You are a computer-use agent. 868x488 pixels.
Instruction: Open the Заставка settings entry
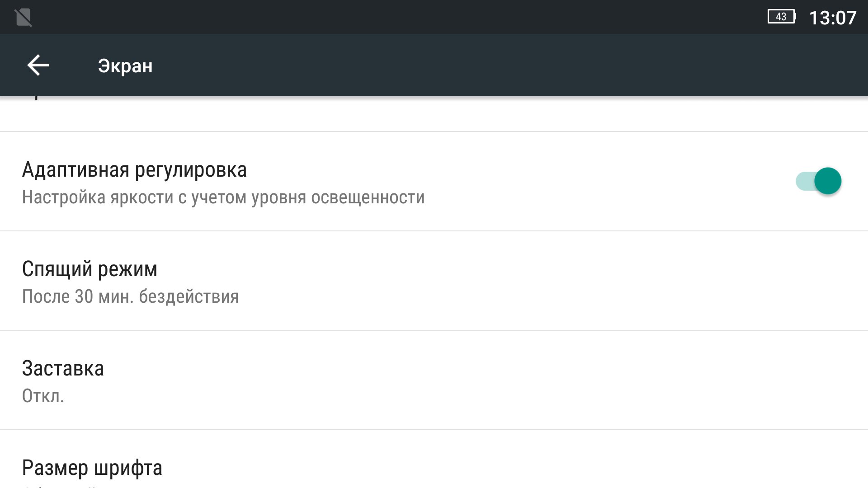pos(63,369)
